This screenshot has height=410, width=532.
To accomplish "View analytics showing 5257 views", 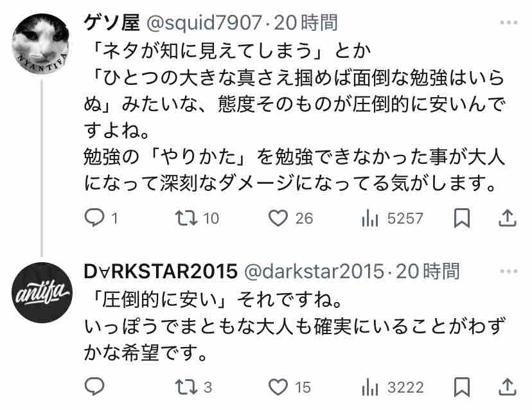I will [393, 218].
